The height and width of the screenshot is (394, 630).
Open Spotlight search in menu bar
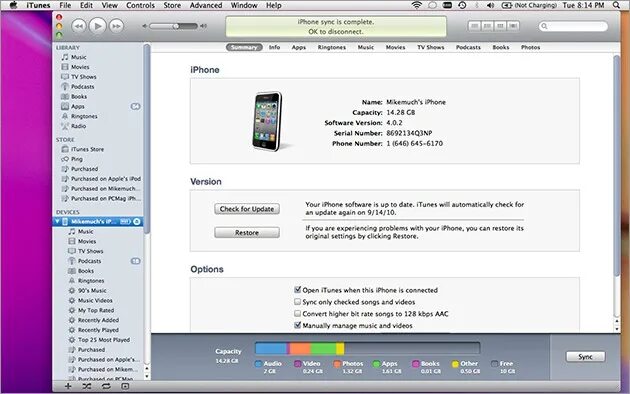pos(616,5)
